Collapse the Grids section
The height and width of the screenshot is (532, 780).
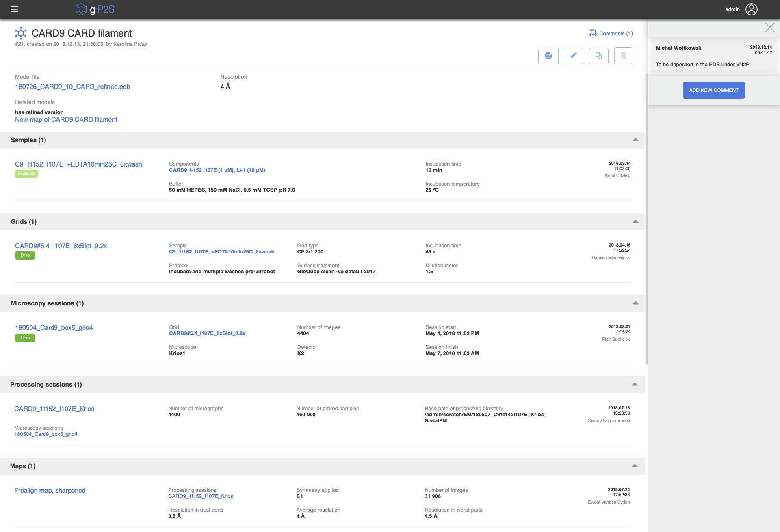click(635, 222)
